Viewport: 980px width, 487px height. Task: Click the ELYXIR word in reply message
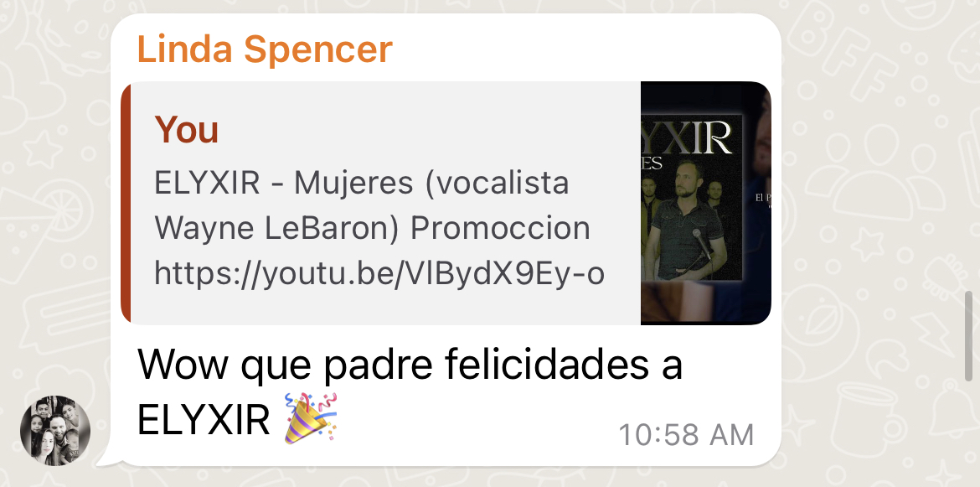tap(204, 419)
